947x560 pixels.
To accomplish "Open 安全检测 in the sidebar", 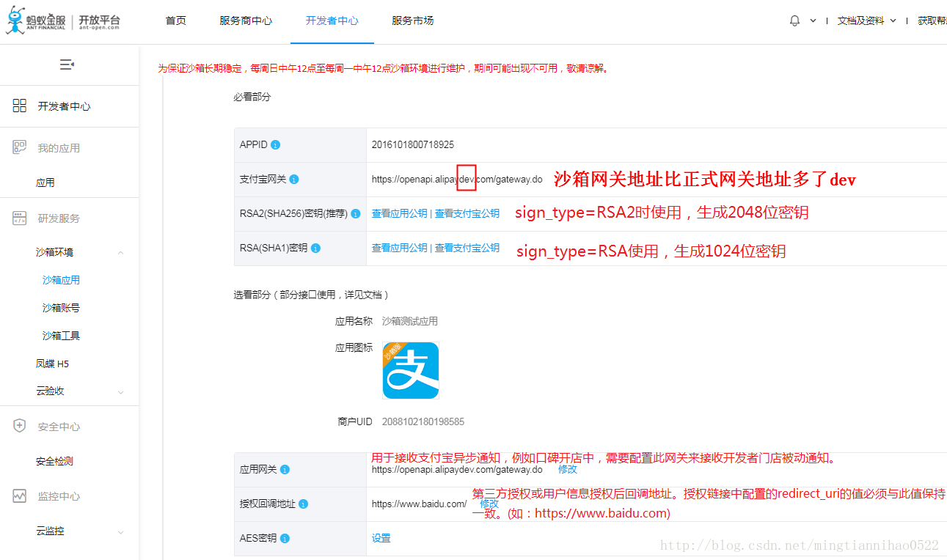I will coord(54,461).
